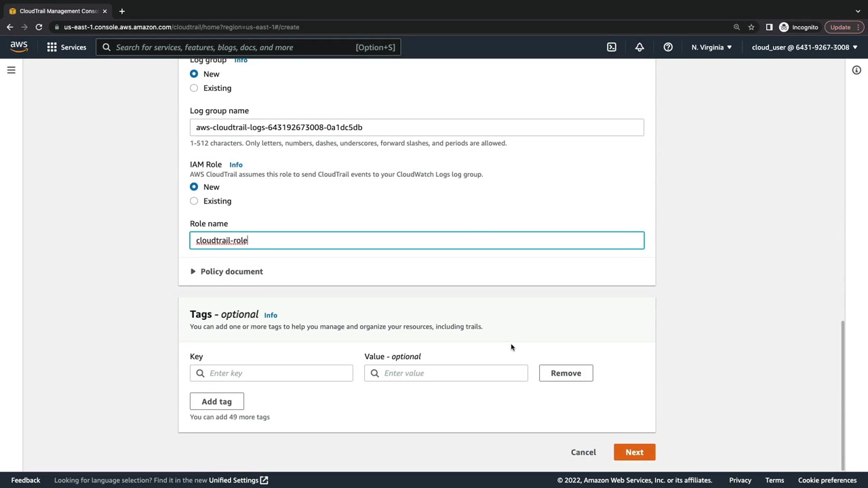Image resolution: width=868 pixels, height=488 pixels.
Task: Open a new browser tab
Action: pyautogui.click(x=122, y=11)
